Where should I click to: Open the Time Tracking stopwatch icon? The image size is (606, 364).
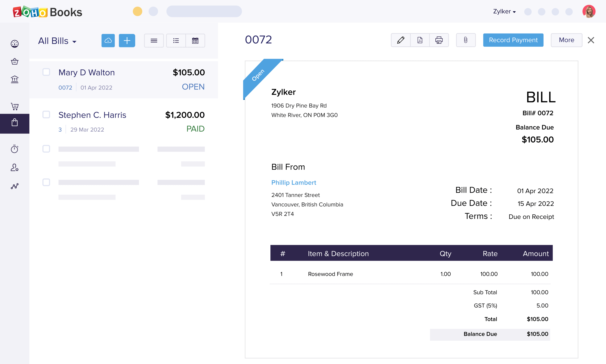click(14, 149)
